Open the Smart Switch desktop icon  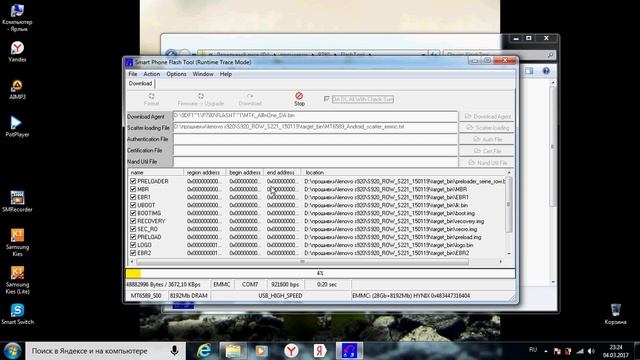point(17,314)
